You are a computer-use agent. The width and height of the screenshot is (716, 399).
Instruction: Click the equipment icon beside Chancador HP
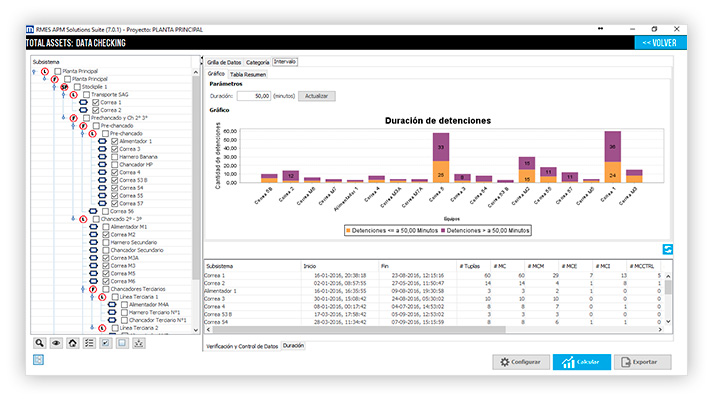pyautogui.click(x=102, y=164)
